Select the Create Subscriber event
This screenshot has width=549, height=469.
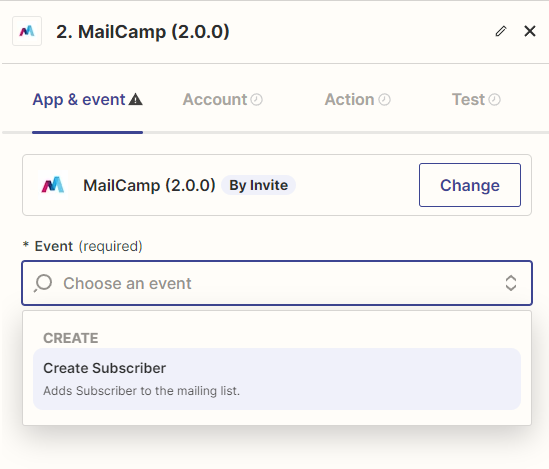coord(277,379)
